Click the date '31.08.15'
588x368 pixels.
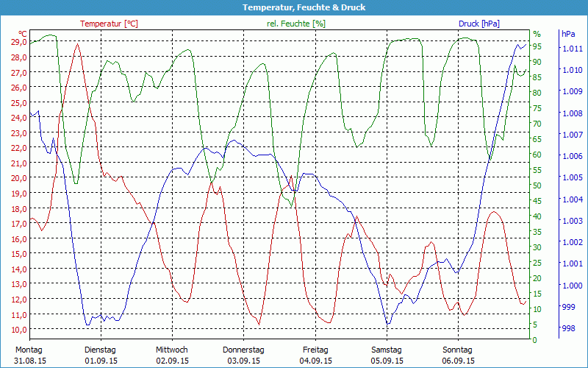[30, 361]
